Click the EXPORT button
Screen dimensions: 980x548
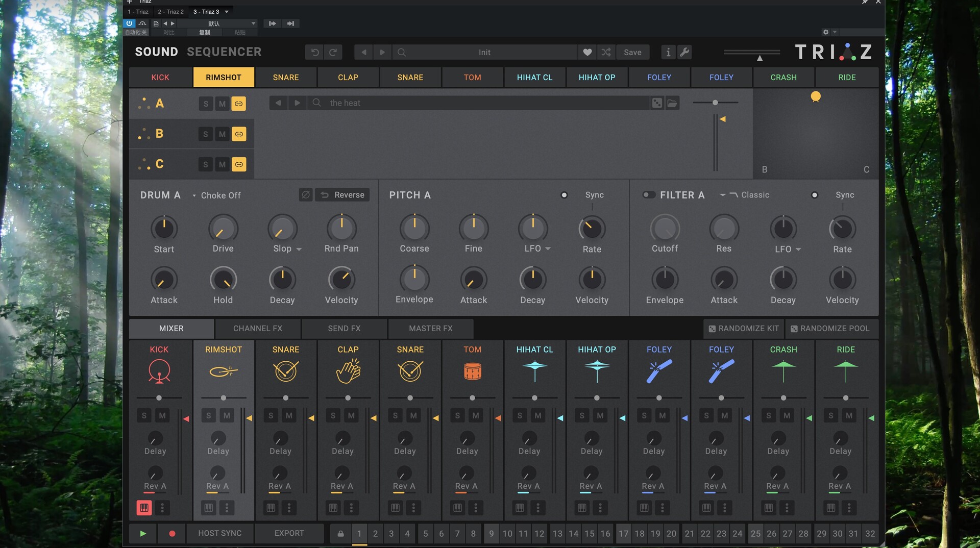pyautogui.click(x=289, y=533)
